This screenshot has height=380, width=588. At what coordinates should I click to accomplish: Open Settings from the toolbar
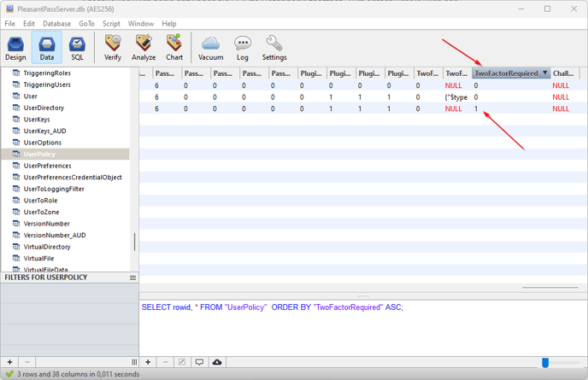pyautogui.click(x=274, y=48)
